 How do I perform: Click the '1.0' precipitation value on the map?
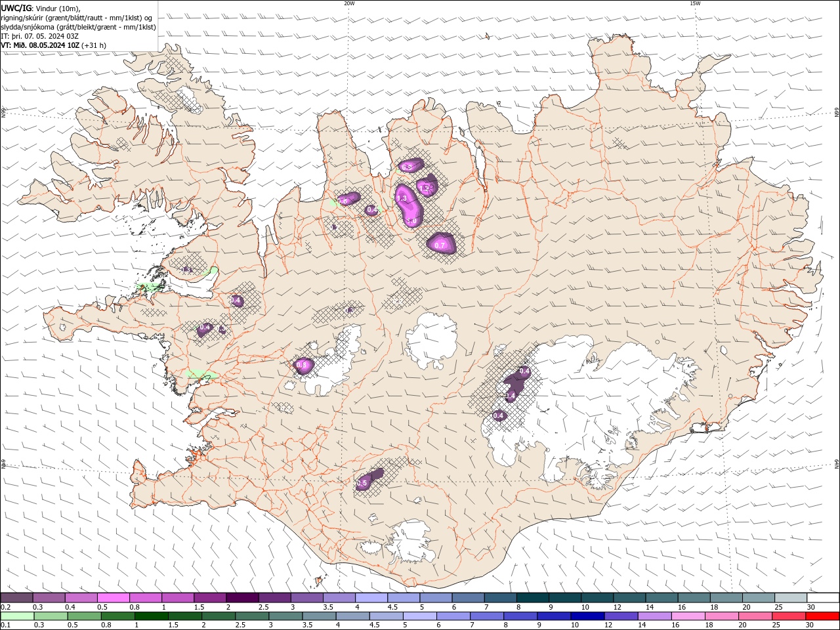[x=412, y=222]
